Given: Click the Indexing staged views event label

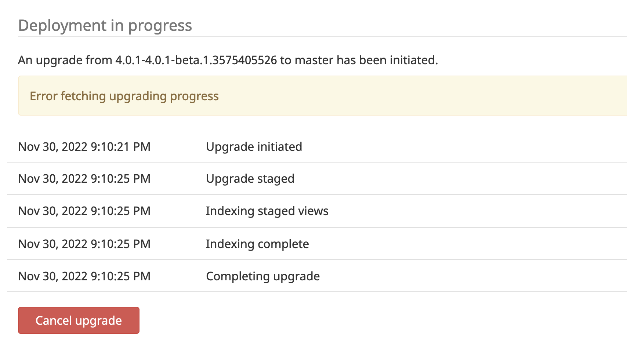Looking at the screenshot, I should (267, 211).
